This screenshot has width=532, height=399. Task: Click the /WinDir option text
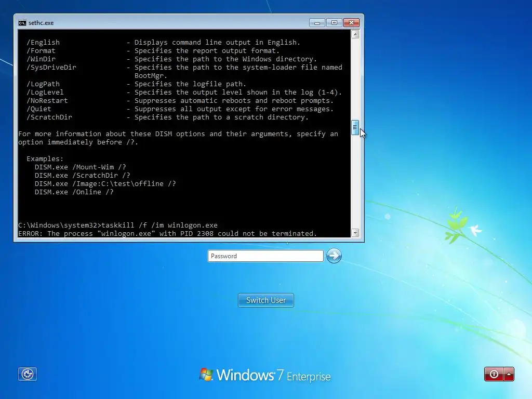tap(41, 59)
